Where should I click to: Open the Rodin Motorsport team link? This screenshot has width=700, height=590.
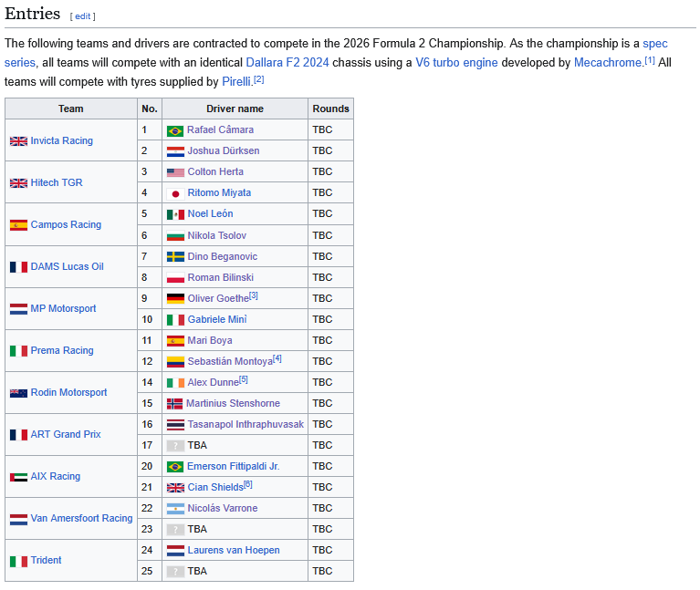click(68, 392)
